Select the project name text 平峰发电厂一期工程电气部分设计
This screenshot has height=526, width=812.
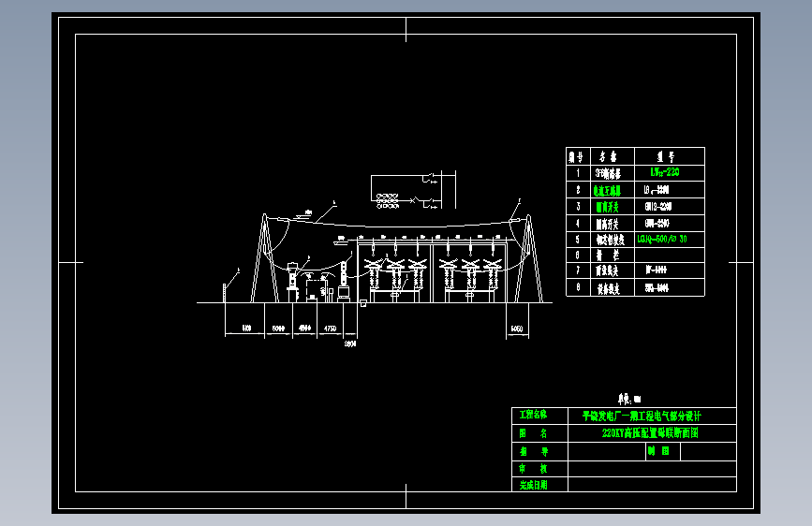[x=642, y=416]
